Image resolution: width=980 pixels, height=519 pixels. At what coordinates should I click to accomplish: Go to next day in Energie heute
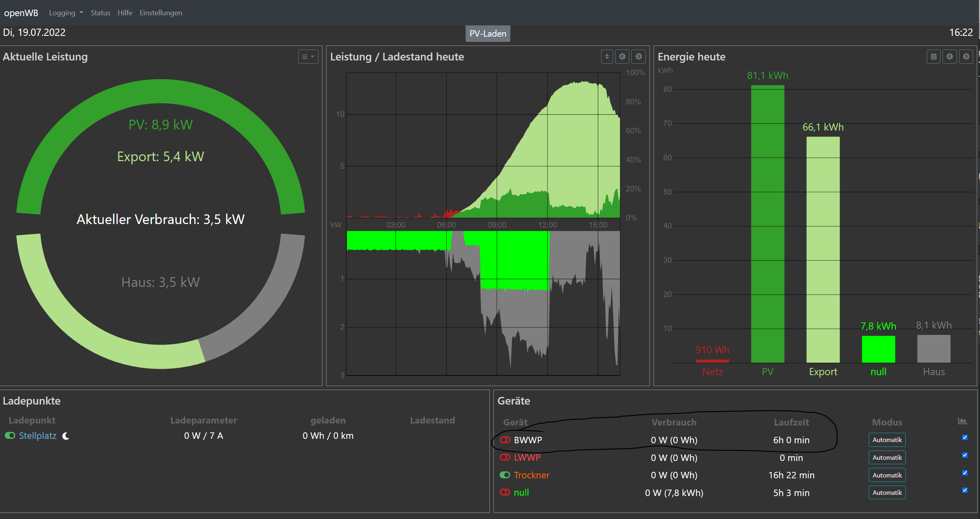(x=966, y=57)
